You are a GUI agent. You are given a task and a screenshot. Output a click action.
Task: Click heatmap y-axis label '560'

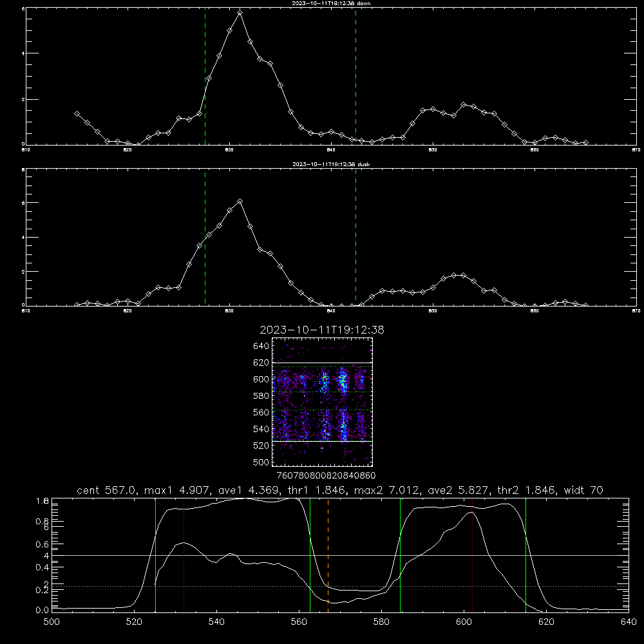pos(261,412)
